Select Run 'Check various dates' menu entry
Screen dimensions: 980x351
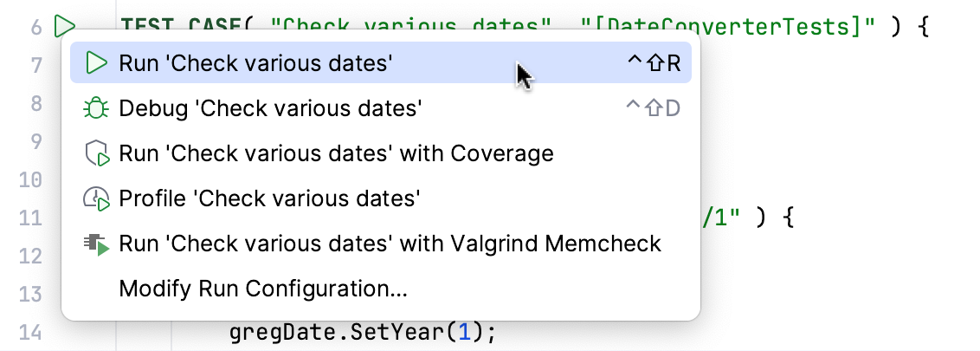click(256, 62)
